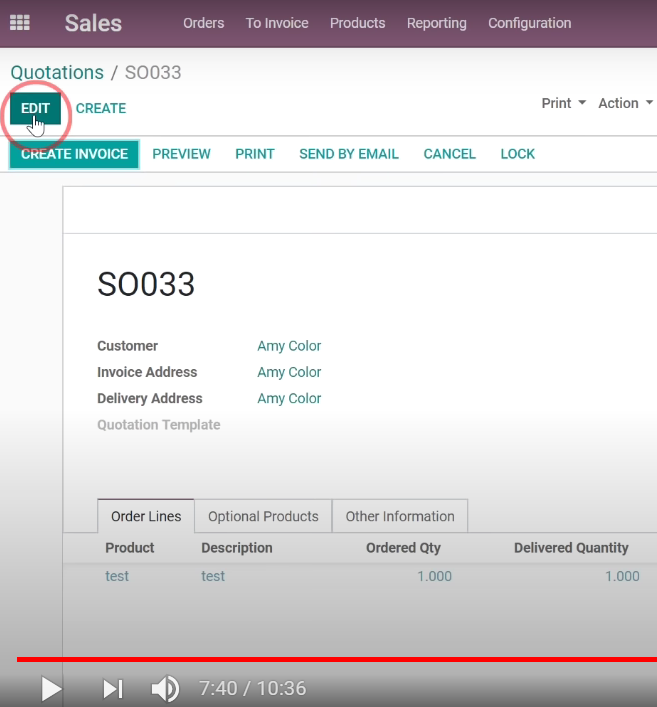Click the Description column header
The height and width of the screenshot is (707, 657).
click(x=237, y=548)
